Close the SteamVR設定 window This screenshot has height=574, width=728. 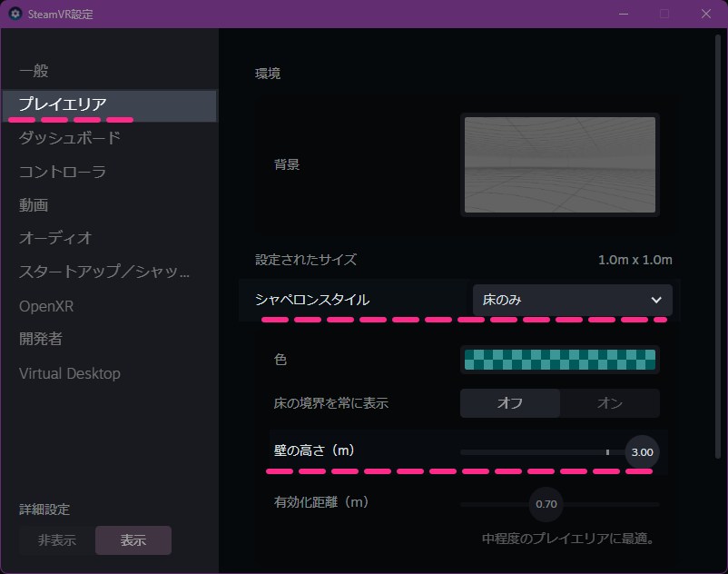click(706, 14)
